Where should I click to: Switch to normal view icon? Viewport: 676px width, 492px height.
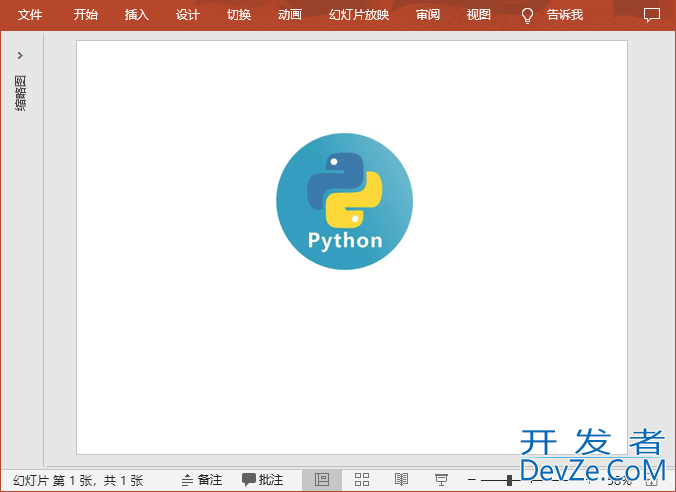click(x=322, y=479)
